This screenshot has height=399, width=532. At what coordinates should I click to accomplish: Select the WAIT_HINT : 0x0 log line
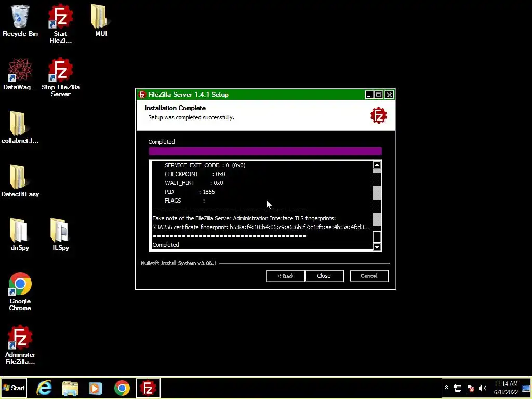click(194, 183)
